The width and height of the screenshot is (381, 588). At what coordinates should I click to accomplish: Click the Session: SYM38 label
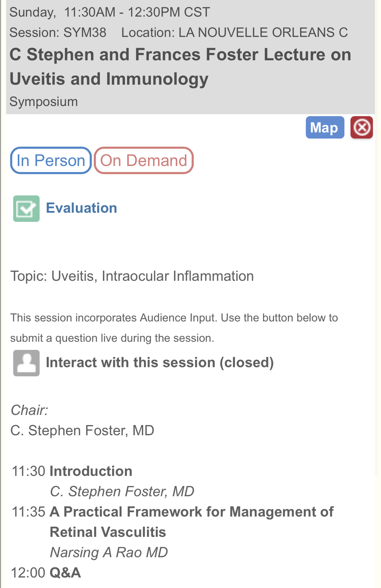coord(58,32)
